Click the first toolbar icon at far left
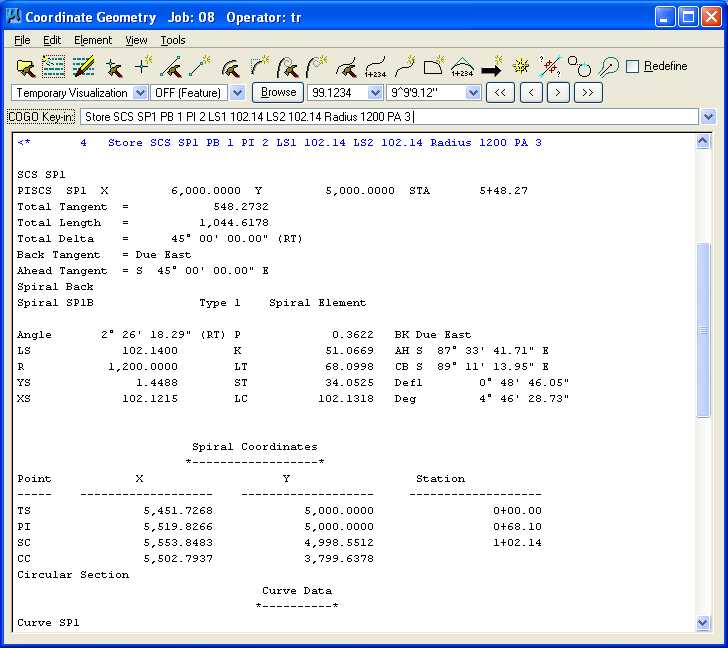This screenshot has height=648, width=728. pyautogui.click(x=26, y=67)
